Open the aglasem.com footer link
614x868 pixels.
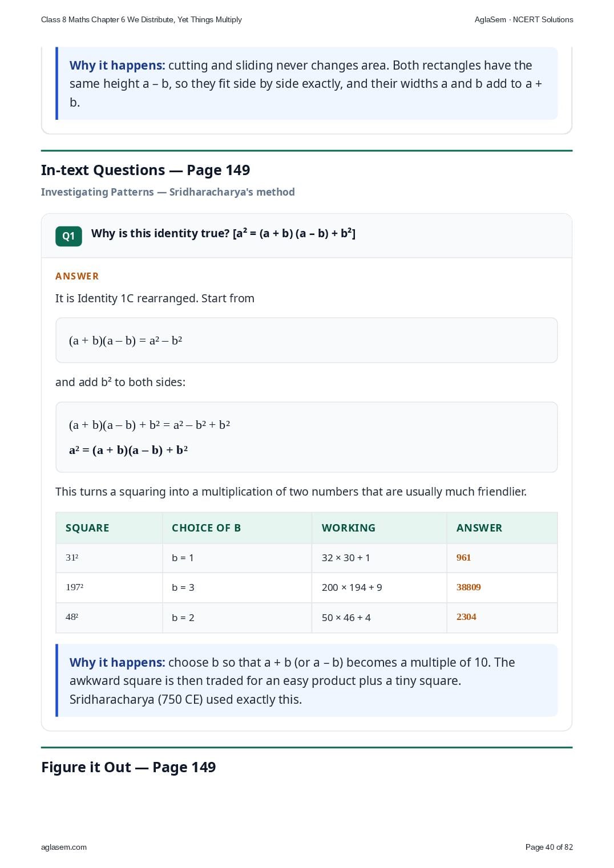click(64, 847)
